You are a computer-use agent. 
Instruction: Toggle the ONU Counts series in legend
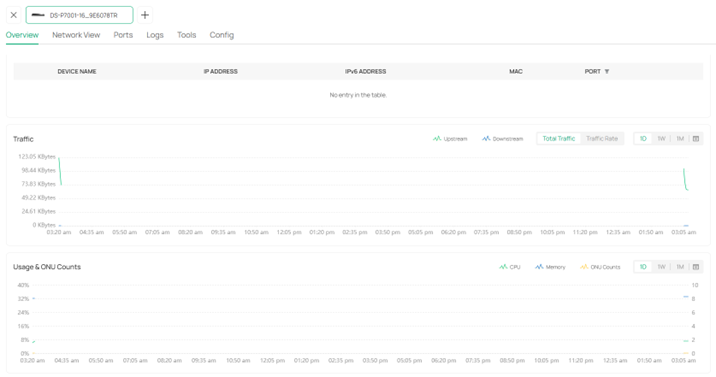click(600, 267)
